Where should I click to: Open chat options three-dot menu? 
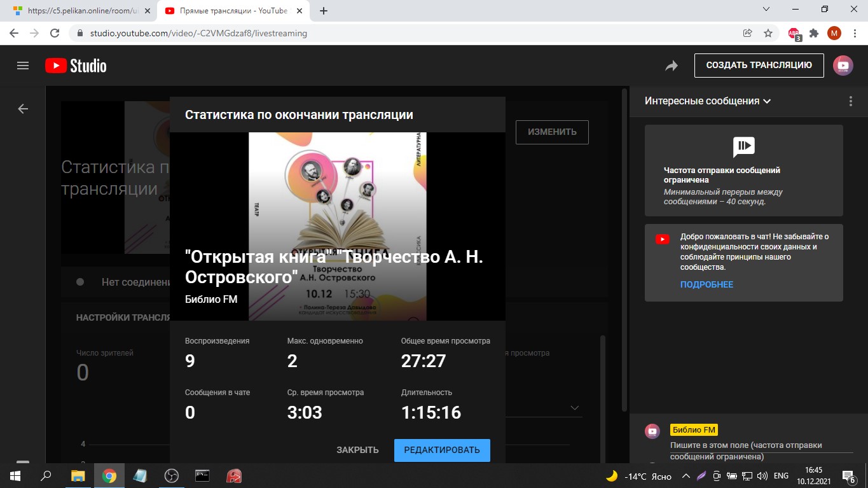[851, 101]
